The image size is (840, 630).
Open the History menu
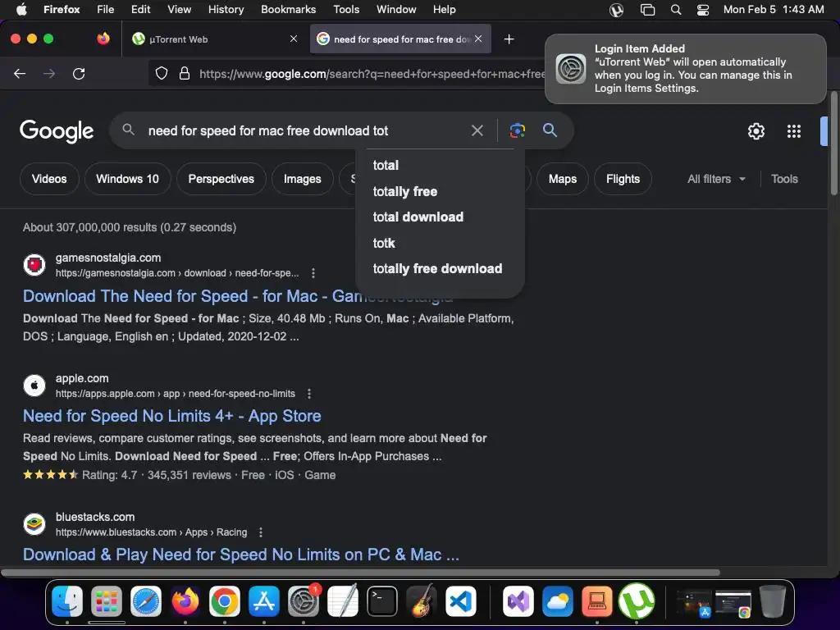tap(226, 10)
